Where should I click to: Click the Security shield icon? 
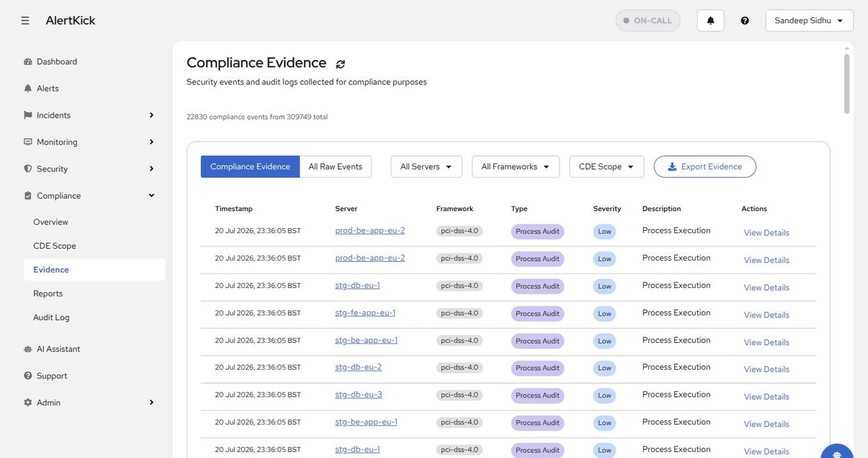(27, 168)
